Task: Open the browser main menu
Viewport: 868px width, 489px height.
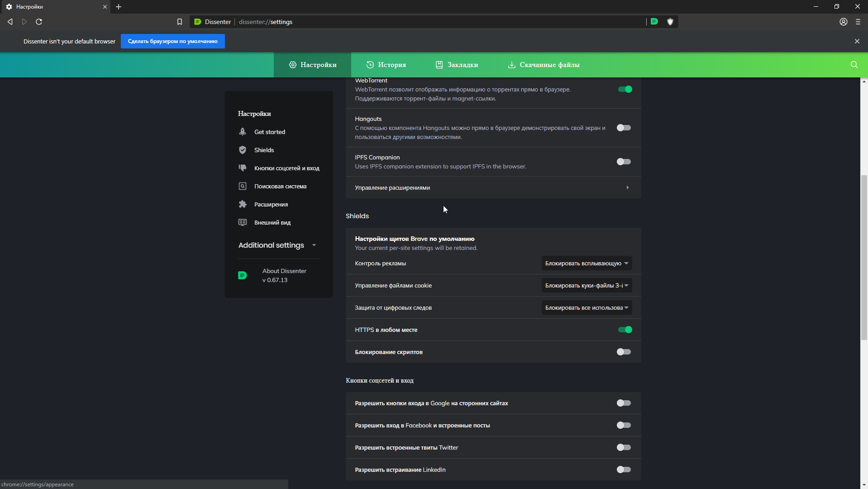Action: (858, 22)
